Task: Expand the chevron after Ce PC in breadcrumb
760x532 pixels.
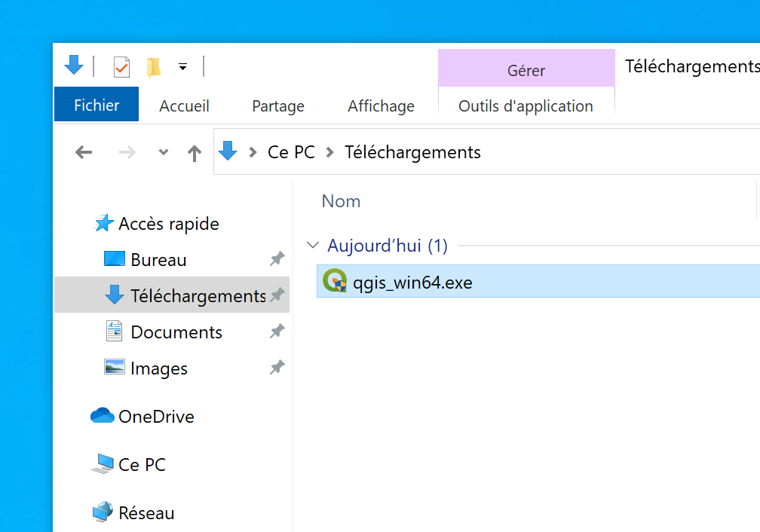Action: (329, 153)
